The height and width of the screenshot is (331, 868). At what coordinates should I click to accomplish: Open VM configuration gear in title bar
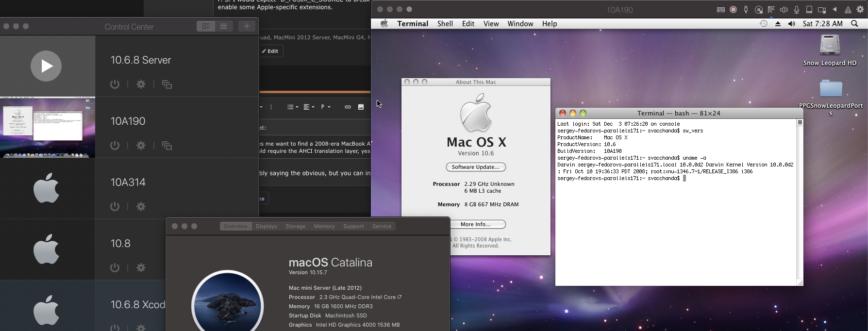(860, 10)
